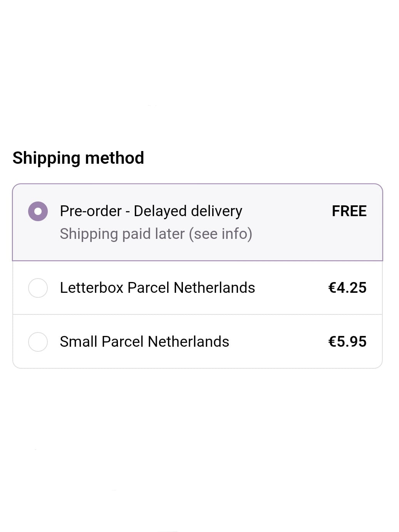Click the FREE price label
399x532 pixels.
(x=349, y=211)
